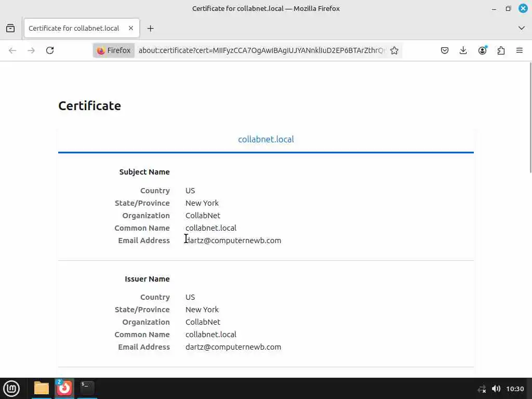Click Issuer Common Name collabnet.local

pyautogui.click(x=211, y=335)
